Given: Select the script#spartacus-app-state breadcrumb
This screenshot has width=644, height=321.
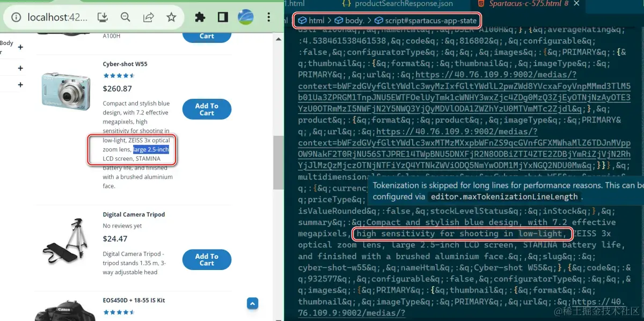Looking at the screenshot, I should (426, 20).
